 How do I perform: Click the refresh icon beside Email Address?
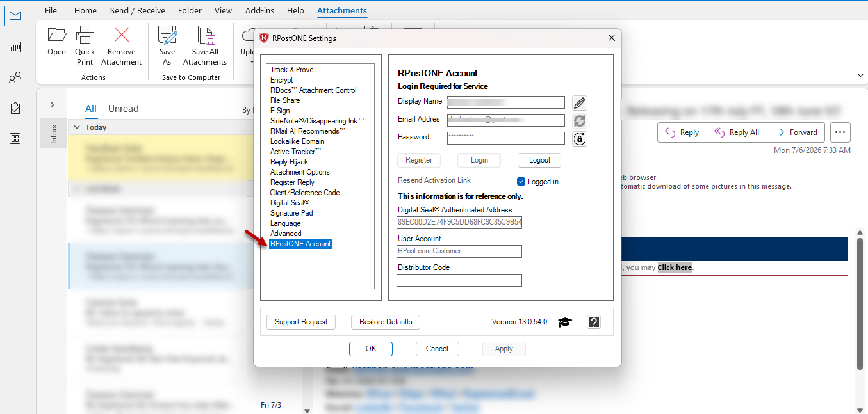(579, 120)
